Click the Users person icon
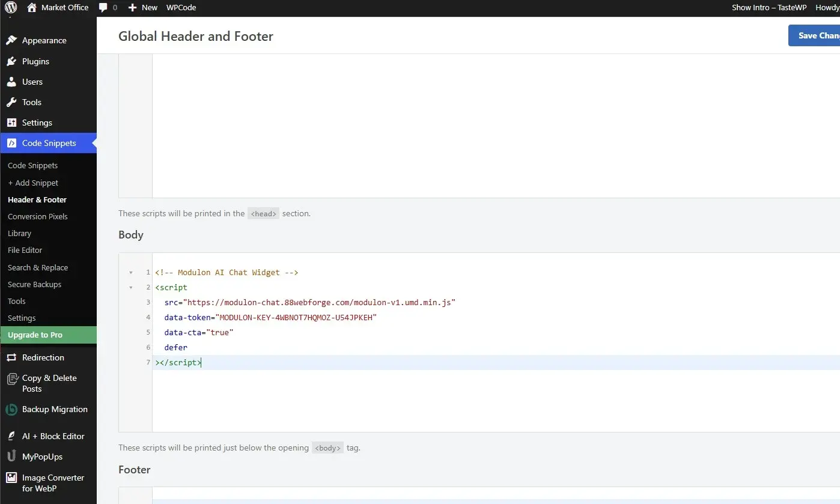The image size is (840, 504). tap(11, 82)
